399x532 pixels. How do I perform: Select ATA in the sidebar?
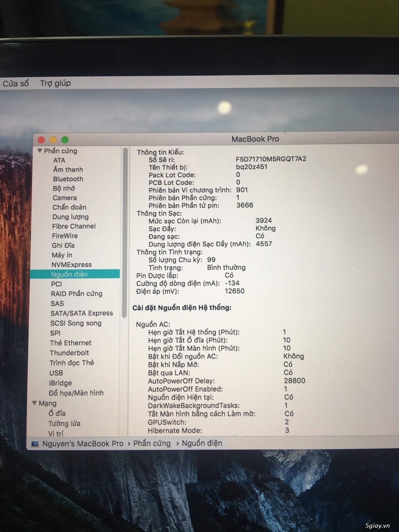pyautogui.click(x=59, y=160)
